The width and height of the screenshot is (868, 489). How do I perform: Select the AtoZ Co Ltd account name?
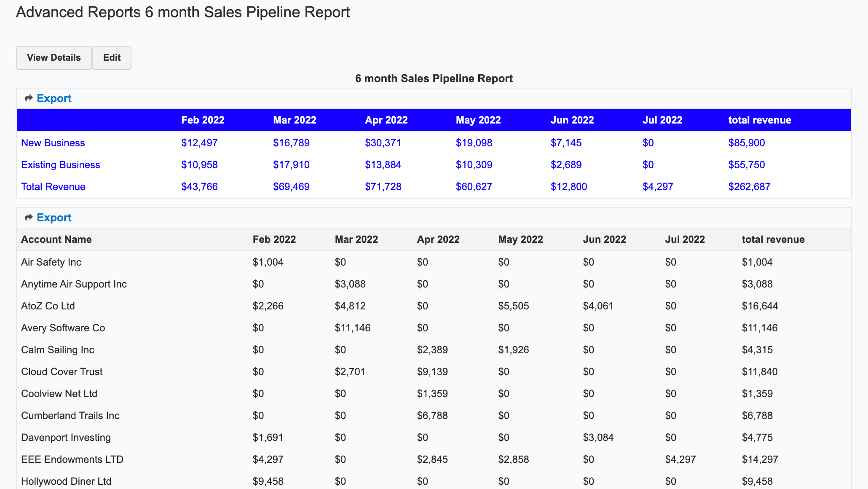[48, 306]
